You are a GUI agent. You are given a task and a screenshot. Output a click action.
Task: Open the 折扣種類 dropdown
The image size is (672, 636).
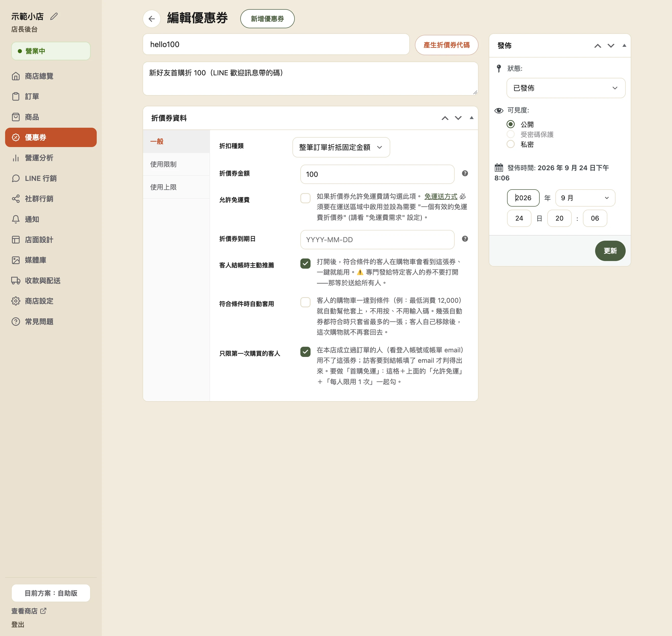341,147
